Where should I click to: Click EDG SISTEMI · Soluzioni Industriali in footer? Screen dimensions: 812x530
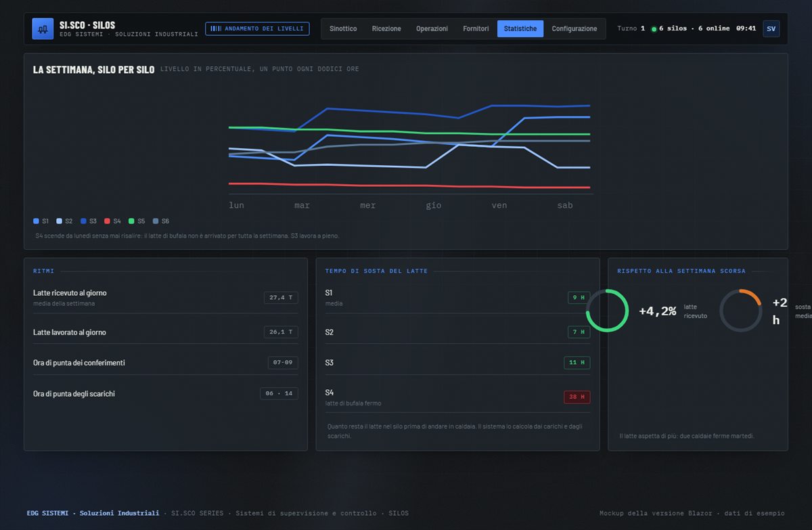click(93, 513)
